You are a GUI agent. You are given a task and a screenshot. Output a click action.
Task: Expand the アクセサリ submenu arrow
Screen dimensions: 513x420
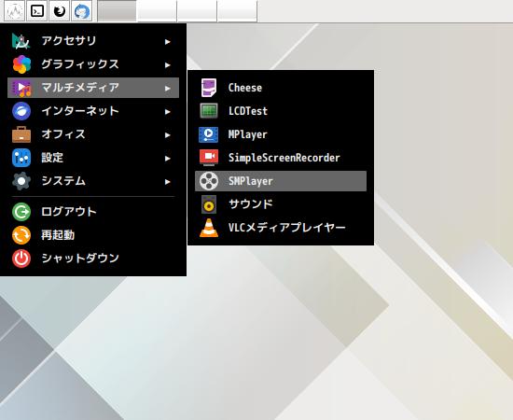pyautogui.click(x=168, y=42)
